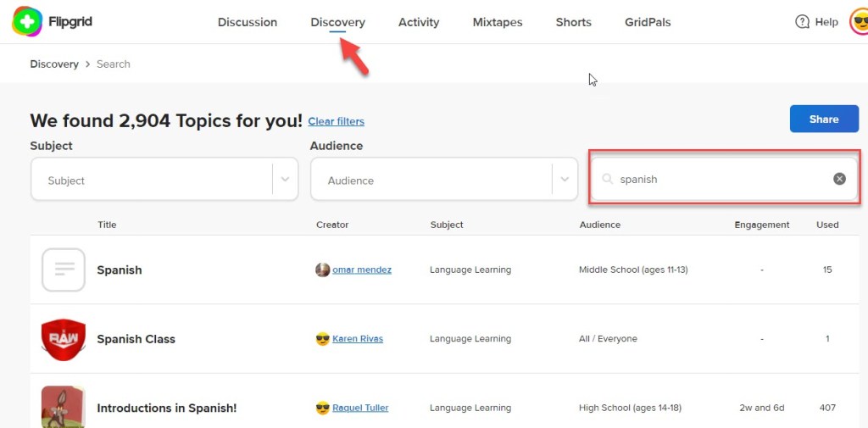
Task: Open the Audience combo box field
Action: point(444,179)
